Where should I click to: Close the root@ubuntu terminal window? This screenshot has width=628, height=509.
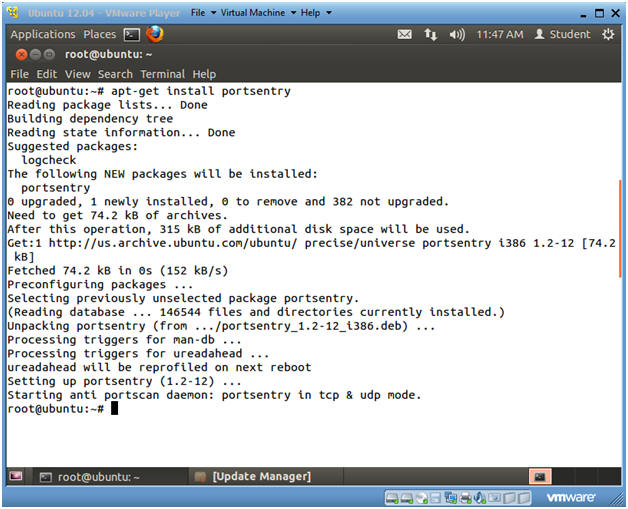tap(22, 54)
